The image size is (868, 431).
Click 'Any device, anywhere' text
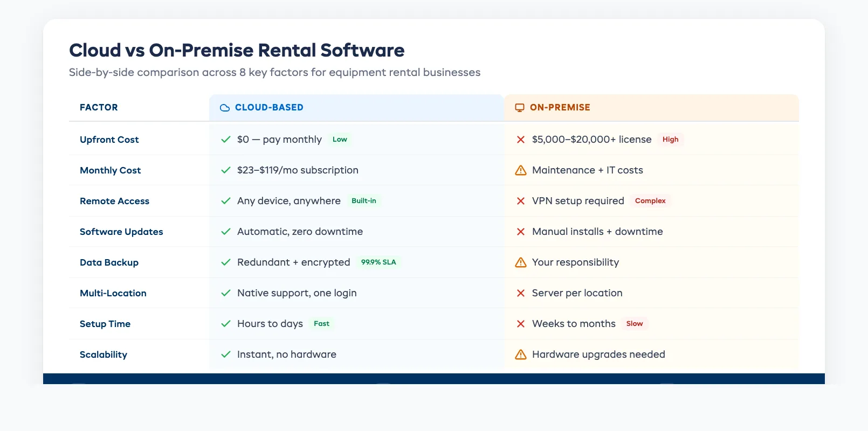(x=289, y=201)
